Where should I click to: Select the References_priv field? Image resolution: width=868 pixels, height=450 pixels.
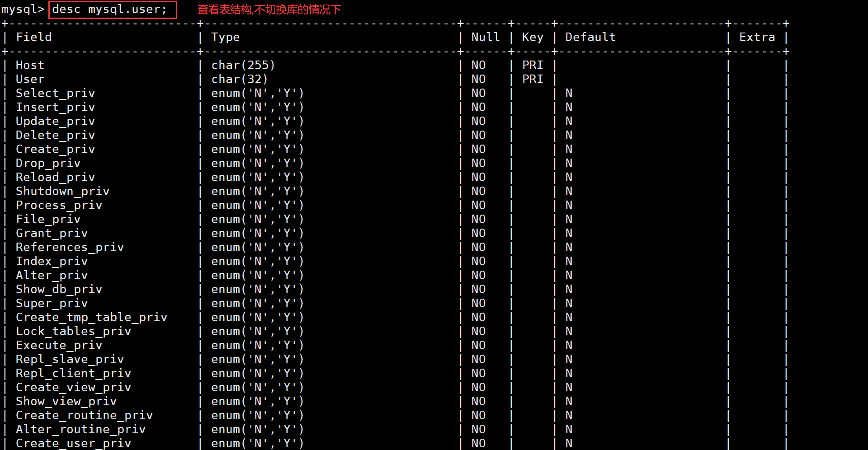point(70,247)
